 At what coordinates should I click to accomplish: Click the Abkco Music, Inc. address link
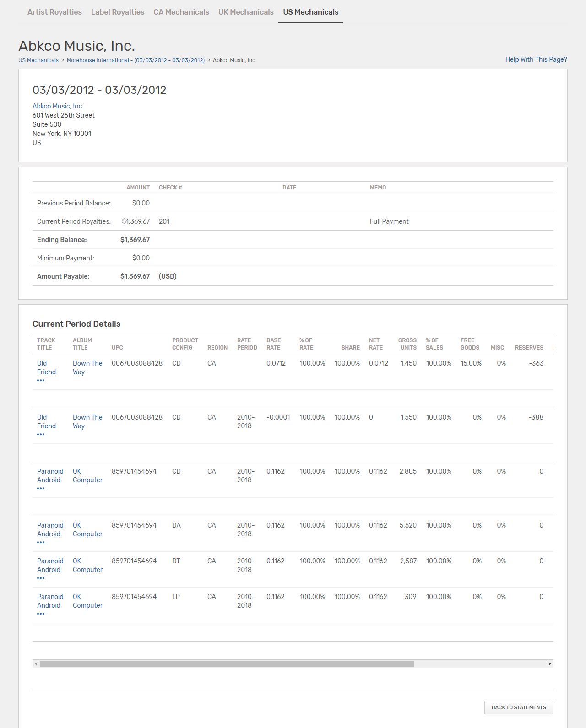58,106
